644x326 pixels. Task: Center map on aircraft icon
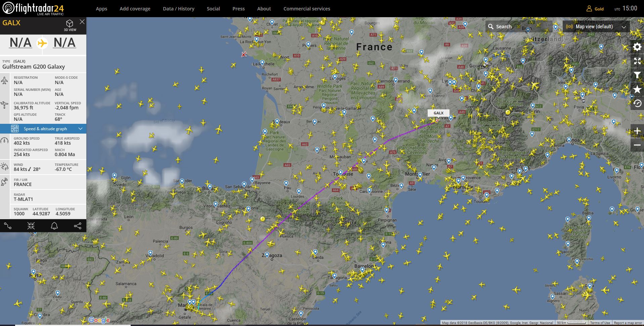(x=31, y=226)
